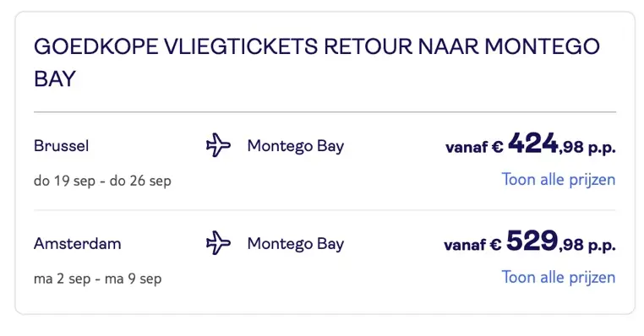
Task: Select the 'ma 9 sep' return date
Action: tap(133, 279)
